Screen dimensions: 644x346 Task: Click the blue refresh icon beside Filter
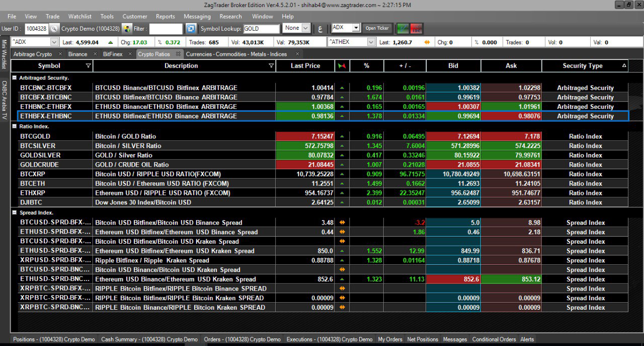coord(191,29)
